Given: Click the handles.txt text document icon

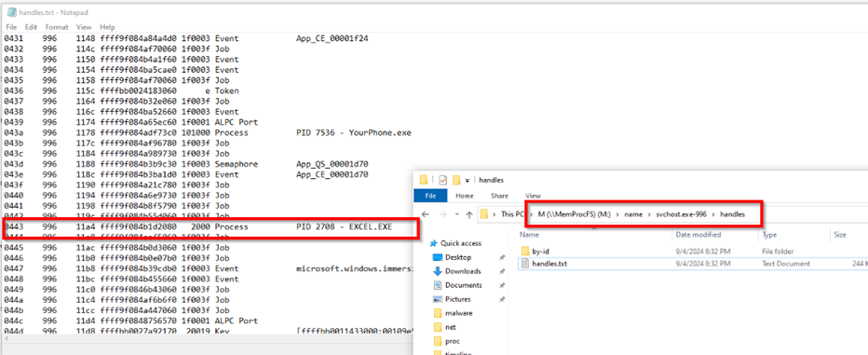Looking at the screenshot, I should 524,264.
